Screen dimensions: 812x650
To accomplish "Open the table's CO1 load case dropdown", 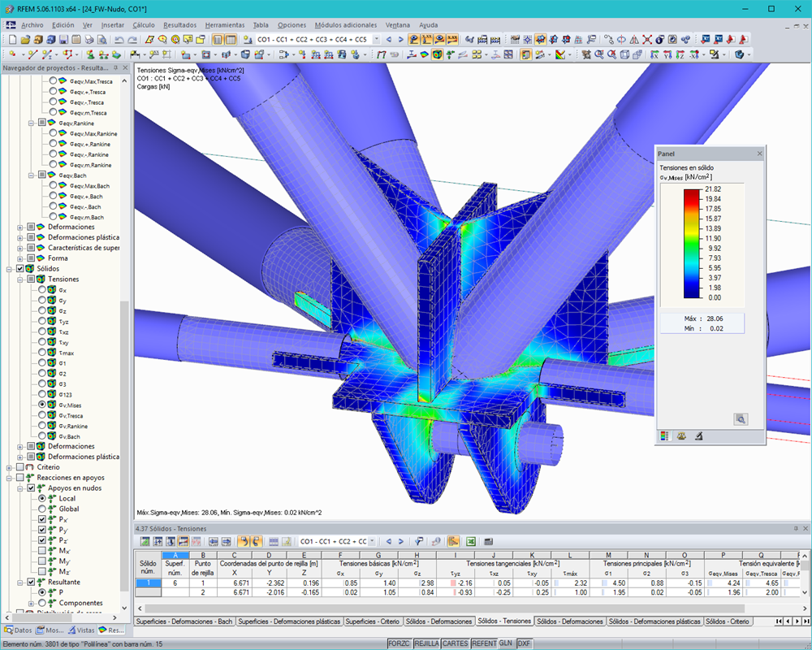I will click(372, 542).
